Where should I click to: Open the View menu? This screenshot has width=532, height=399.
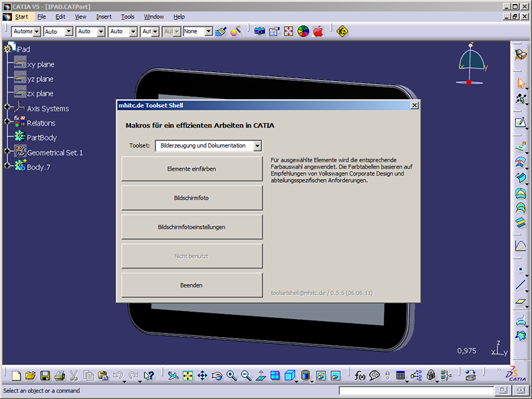tap(80, 17)
